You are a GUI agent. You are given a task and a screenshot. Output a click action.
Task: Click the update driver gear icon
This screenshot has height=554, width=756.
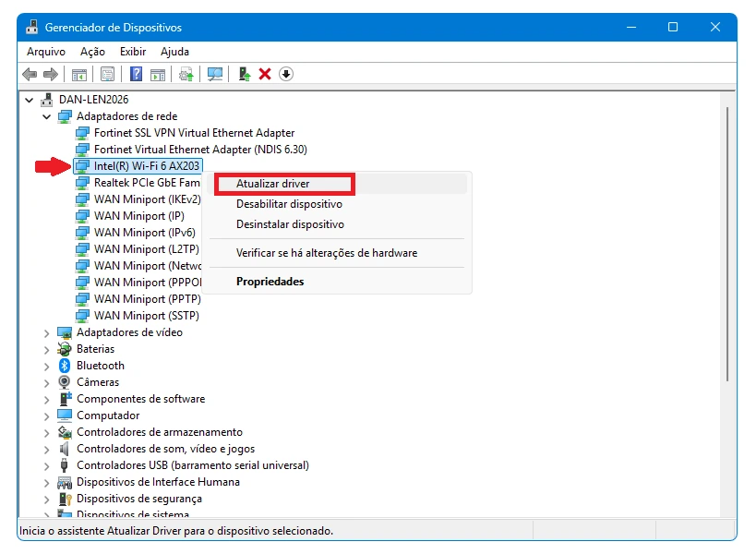[186, 74]
